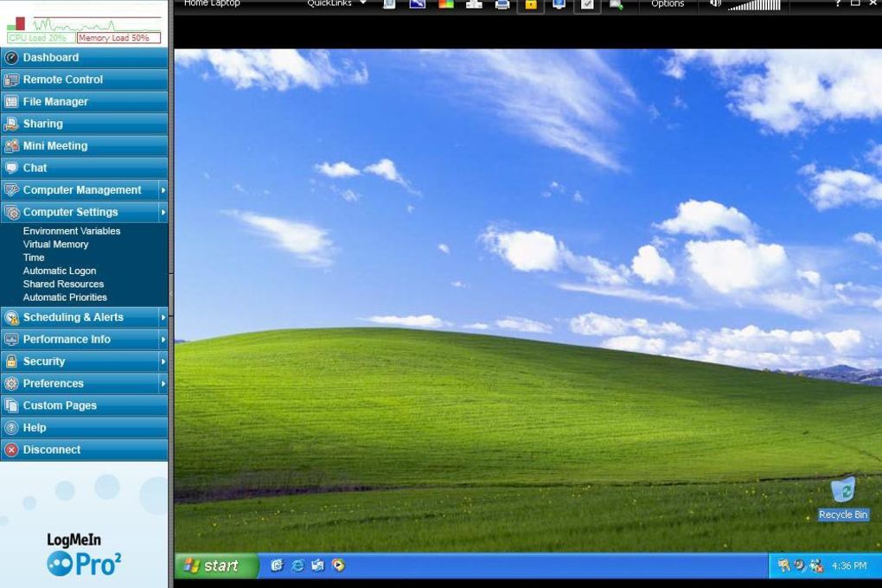Open the Windows start menu
This screenshot has width=882, height=588.
click(216, 566)
